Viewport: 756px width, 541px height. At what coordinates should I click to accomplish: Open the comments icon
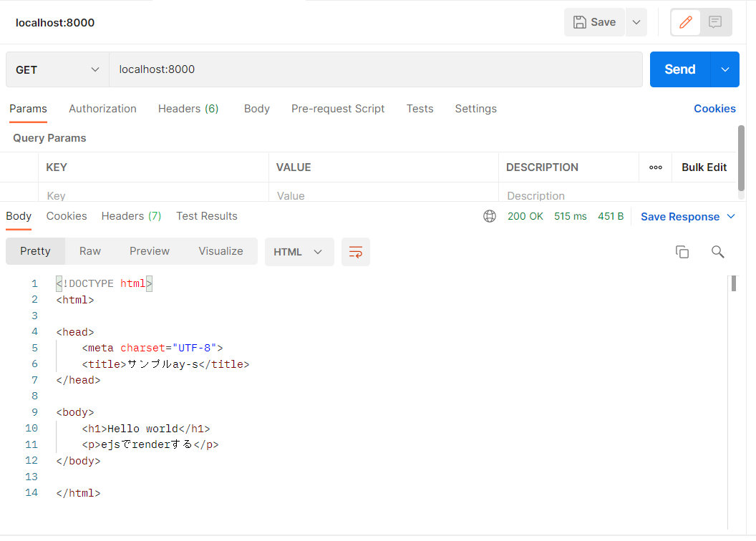[715, 22]
